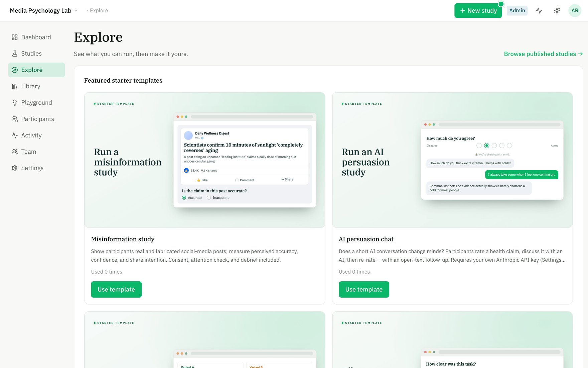Click the Team icon in sidebar
The height and width of the screenshot is (368, 588).
14,152
